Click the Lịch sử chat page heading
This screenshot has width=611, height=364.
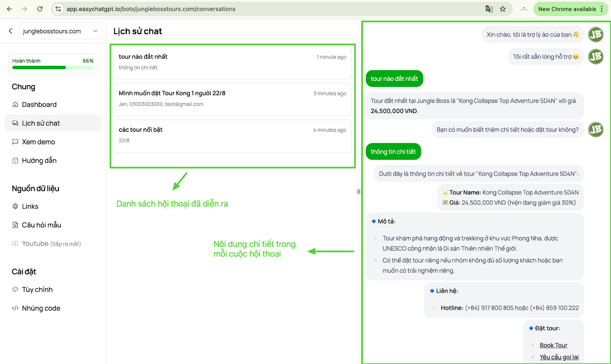click(x=138, y=31)
